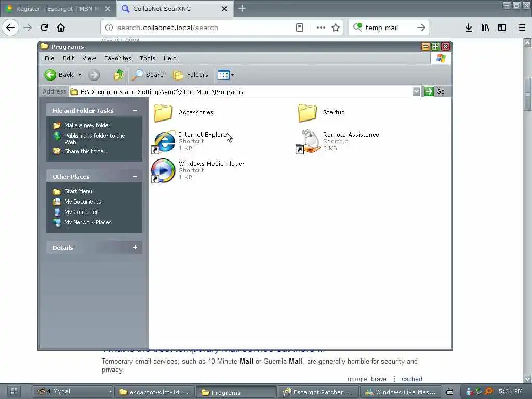Image resolution: width=532 pixels, height=399 pixels.
Task: Toggle reader view icon in URL bar
Action: tap(300, 28)
